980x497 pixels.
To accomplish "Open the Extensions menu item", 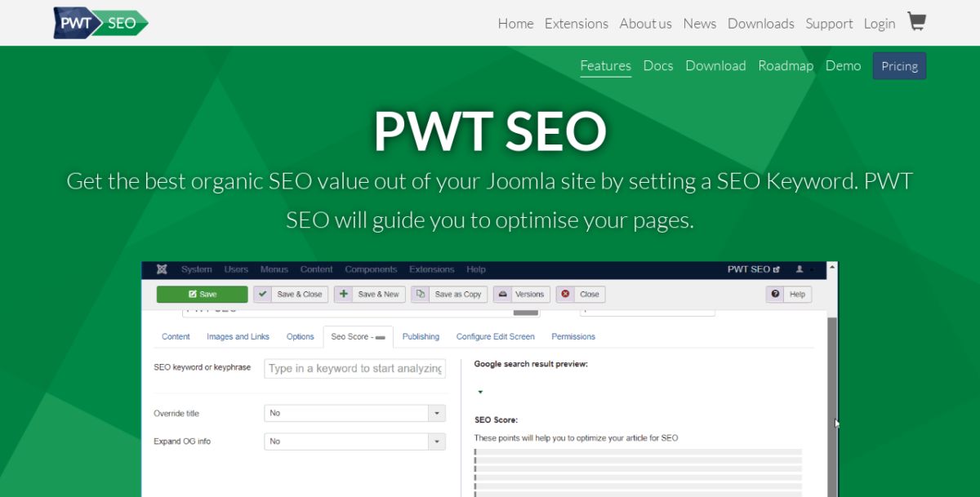I will pyautogui.click(x=577, y=24).
